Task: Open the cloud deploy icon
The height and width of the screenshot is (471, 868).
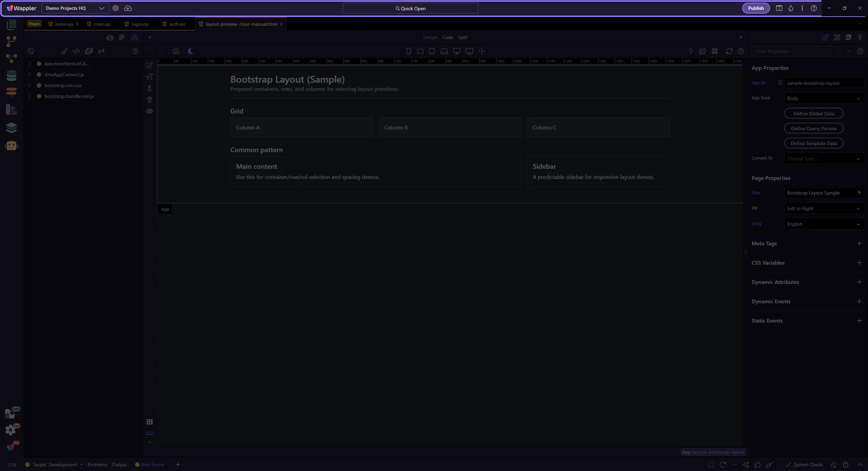Action: tap(128, 8)
